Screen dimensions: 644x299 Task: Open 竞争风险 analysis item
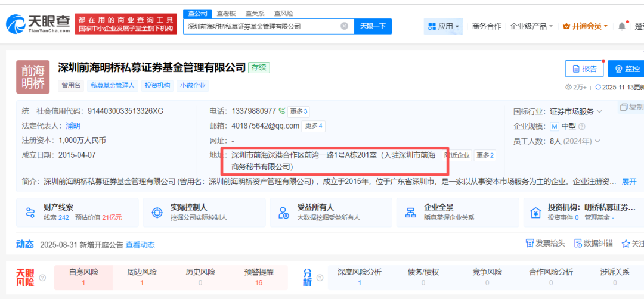click(x=487, y=277)
